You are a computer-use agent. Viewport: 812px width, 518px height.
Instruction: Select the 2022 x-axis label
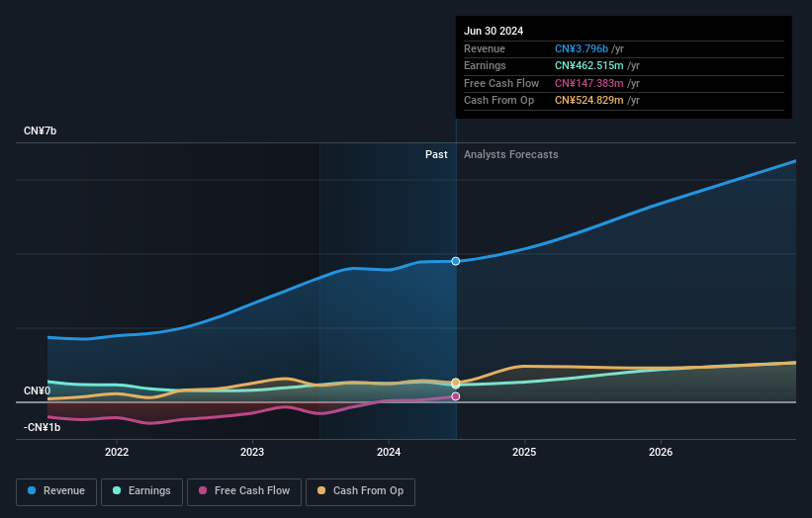[117, 452]
